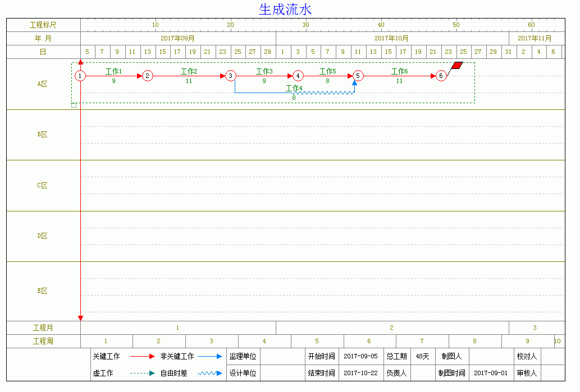The image size is (580, 392).
Task: Click the blue arrowhead entering node 5
Action: (x=354, y=83)
